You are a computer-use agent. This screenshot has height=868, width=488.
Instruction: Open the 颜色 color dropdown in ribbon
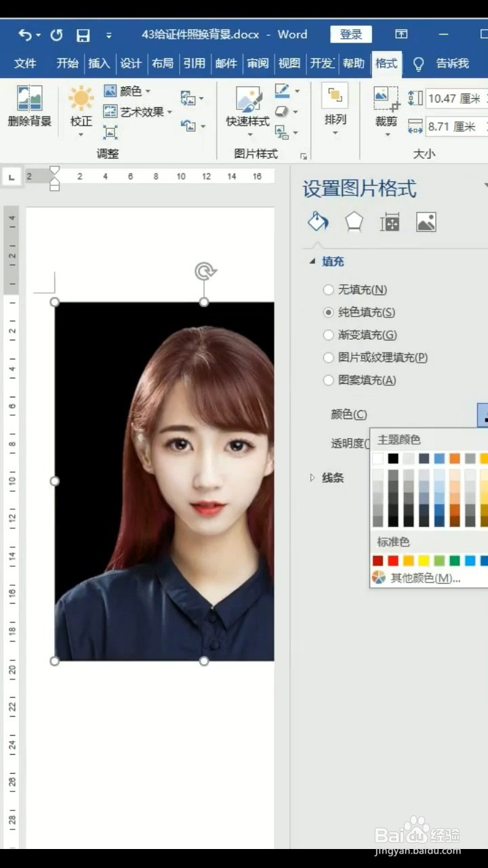click(x=127, y=91)
